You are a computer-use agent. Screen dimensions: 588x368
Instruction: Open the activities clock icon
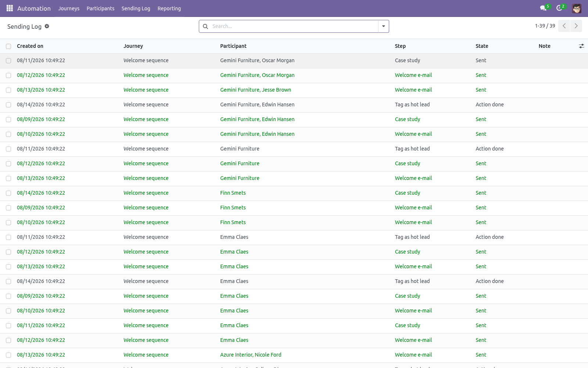click(559, 8)
